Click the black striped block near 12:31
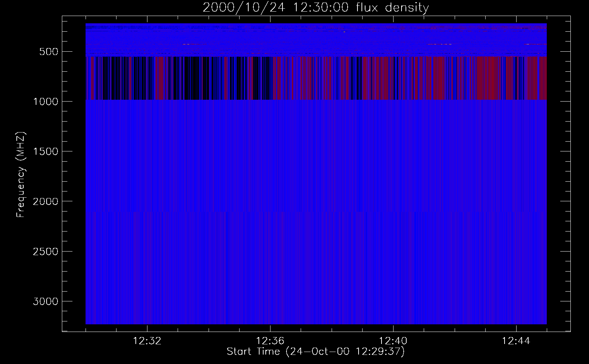 coord(116,78)
